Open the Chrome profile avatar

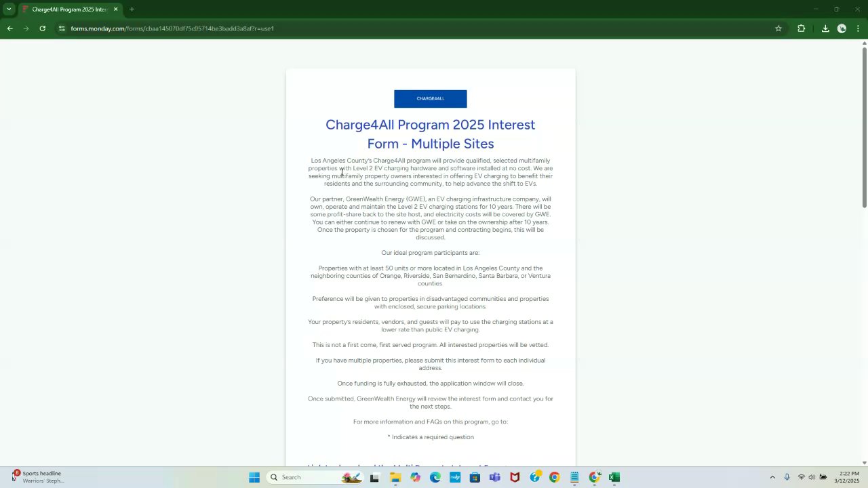[842, 28]
